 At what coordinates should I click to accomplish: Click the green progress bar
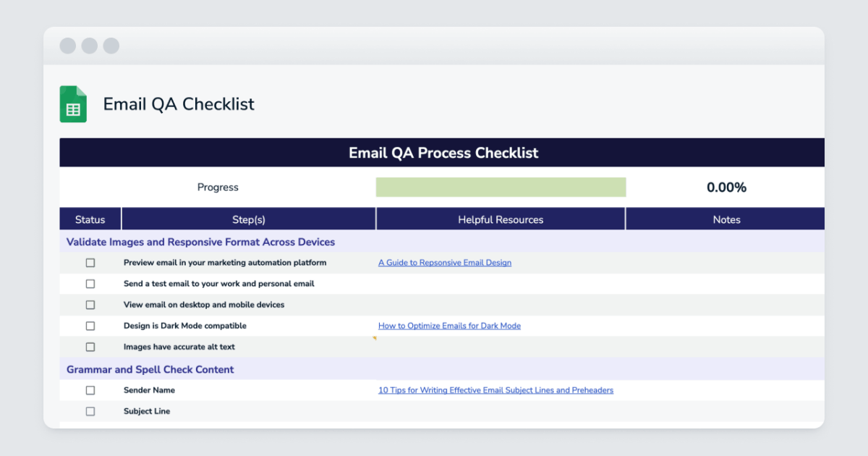coord(501,187)
